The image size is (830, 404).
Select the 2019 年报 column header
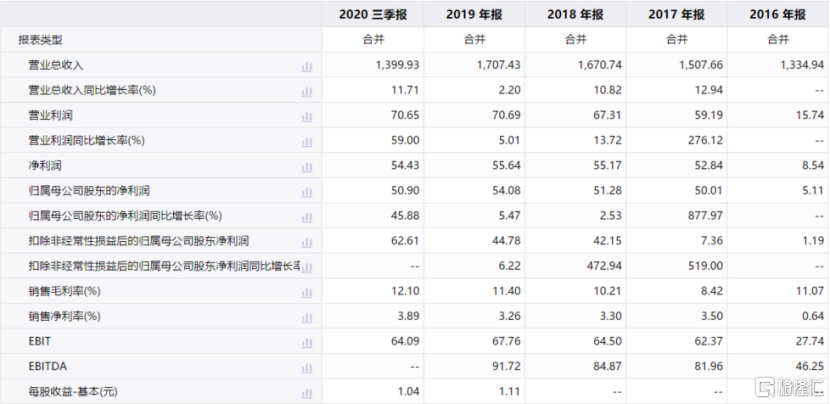[474, 14]
